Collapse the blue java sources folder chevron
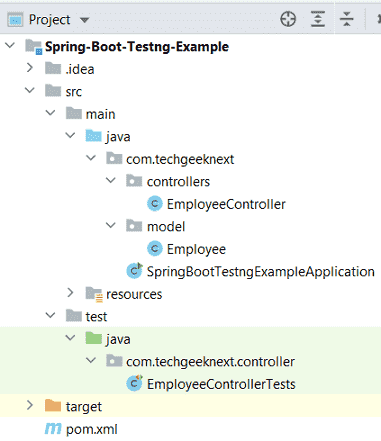Screen dimensions: 381x441 click(x=70, y=135)
